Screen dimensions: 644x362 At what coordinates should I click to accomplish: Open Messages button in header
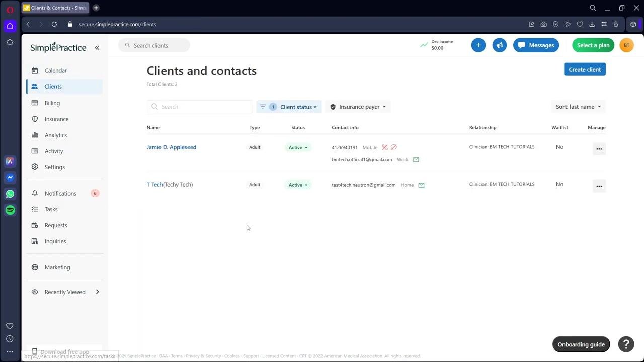(x=536, y=45)
